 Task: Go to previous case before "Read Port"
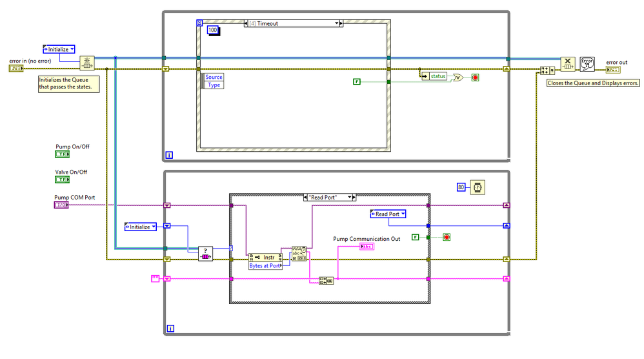[x=306, y=198]
